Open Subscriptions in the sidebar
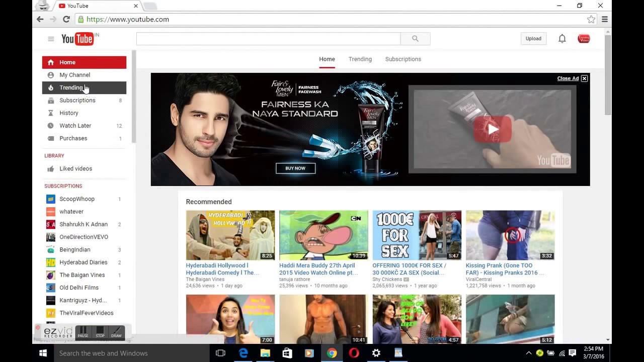This screenshot has height=362, width=644. (84, 100)
